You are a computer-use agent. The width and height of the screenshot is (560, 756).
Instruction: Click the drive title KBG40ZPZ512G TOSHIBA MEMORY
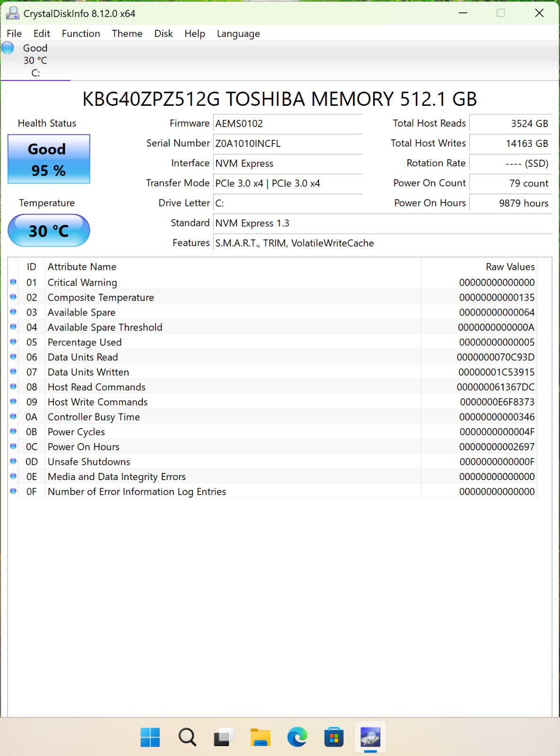pyautogui.click(x=280, y=99)
